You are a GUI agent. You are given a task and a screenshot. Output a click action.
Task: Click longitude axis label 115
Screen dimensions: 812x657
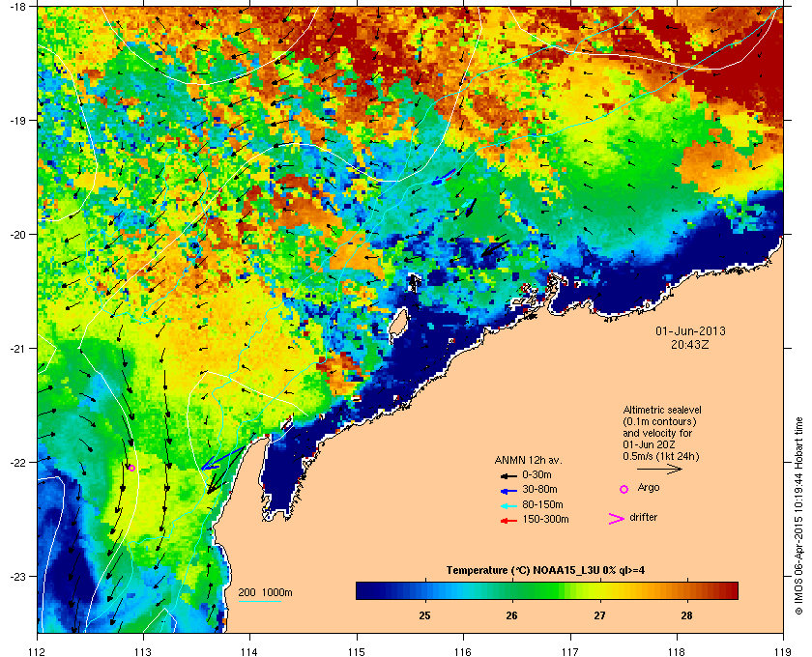point(357,651)
